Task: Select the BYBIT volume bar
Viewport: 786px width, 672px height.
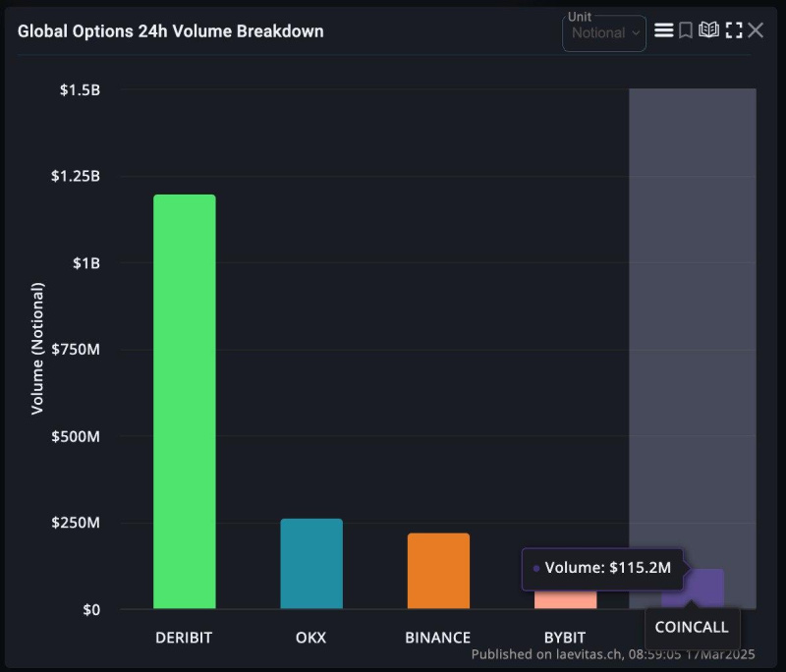Action: coord(564,599)
